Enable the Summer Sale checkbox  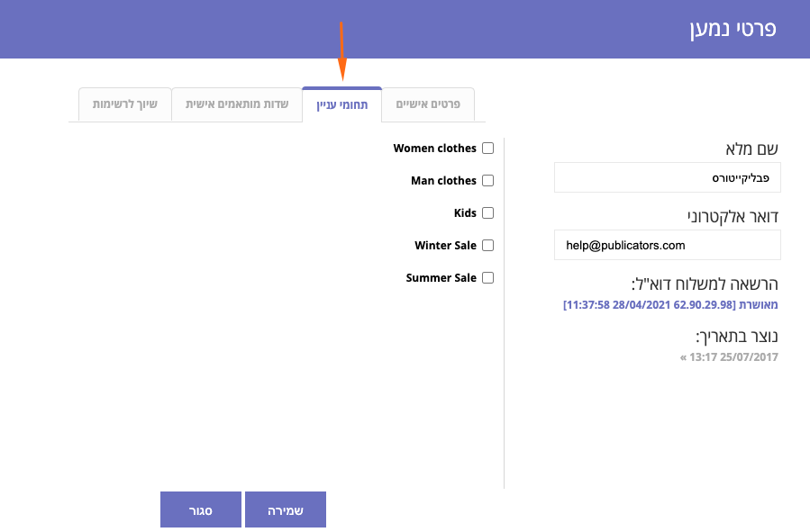point(487,277)
